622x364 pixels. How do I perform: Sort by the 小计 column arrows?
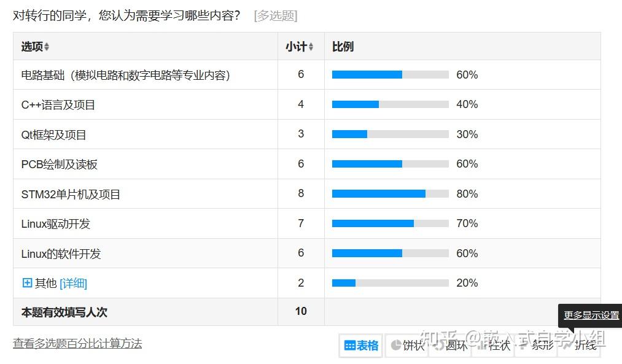click(311, 47)
